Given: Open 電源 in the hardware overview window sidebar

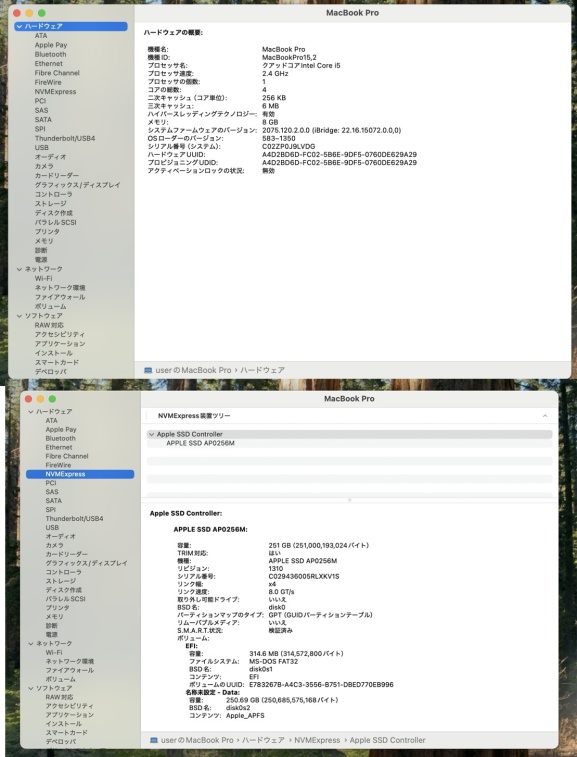Looking at the screenshot, I should [x=41, y=260].
